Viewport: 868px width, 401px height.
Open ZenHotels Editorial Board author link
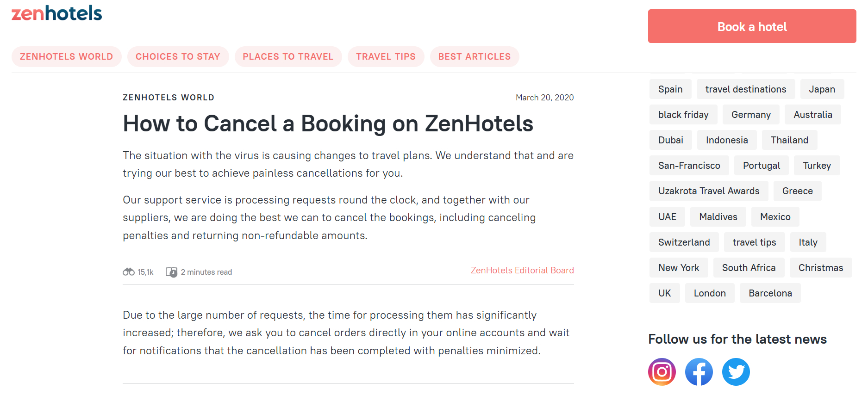[522, 271]
